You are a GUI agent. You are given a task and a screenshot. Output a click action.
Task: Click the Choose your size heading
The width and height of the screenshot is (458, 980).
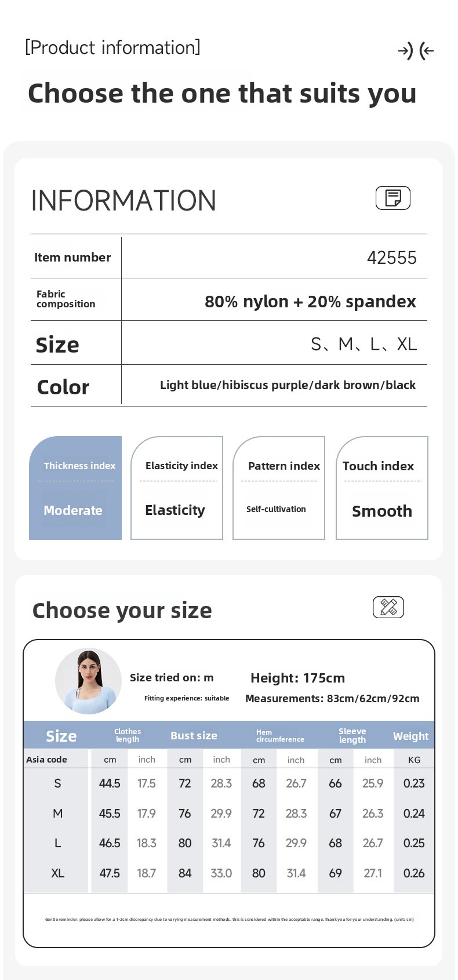click(x=122, y=611)
